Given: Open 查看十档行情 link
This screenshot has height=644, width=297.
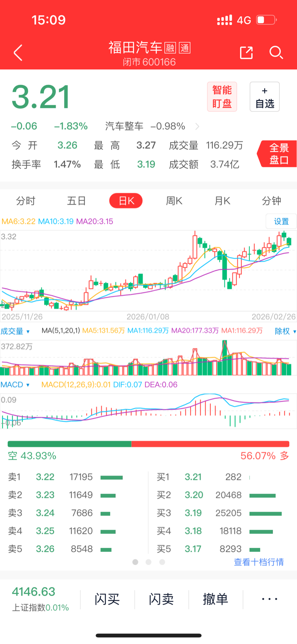Looking at the screenshot, I should click(259, 562).
